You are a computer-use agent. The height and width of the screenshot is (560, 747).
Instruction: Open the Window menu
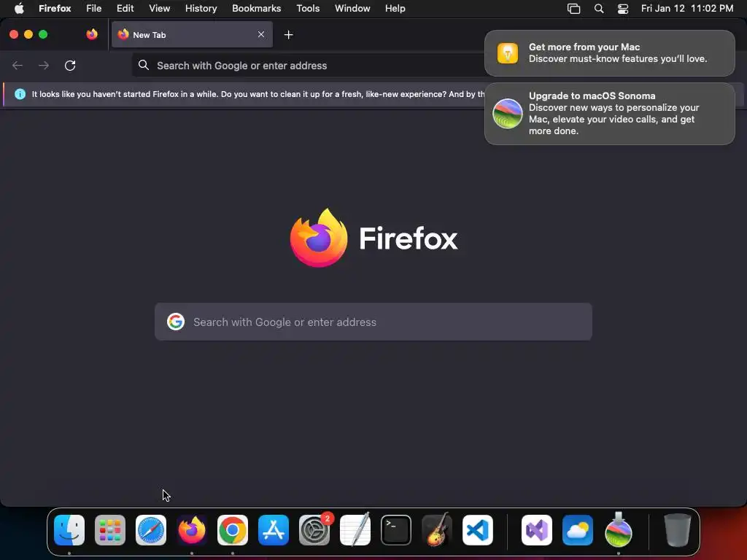pos(352,9)
